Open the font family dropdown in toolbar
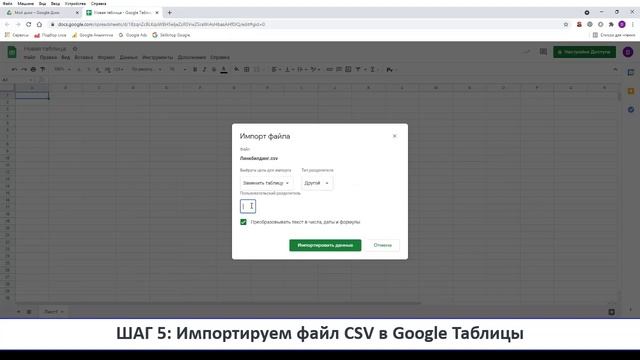The image size is (640, 360). (x=146, y=69)
